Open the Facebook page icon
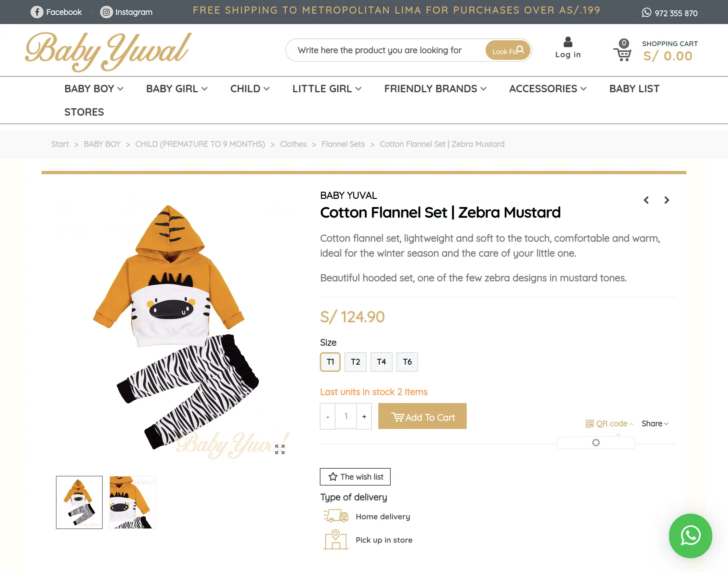Screen dimensions: 728x572 (37, 12)
